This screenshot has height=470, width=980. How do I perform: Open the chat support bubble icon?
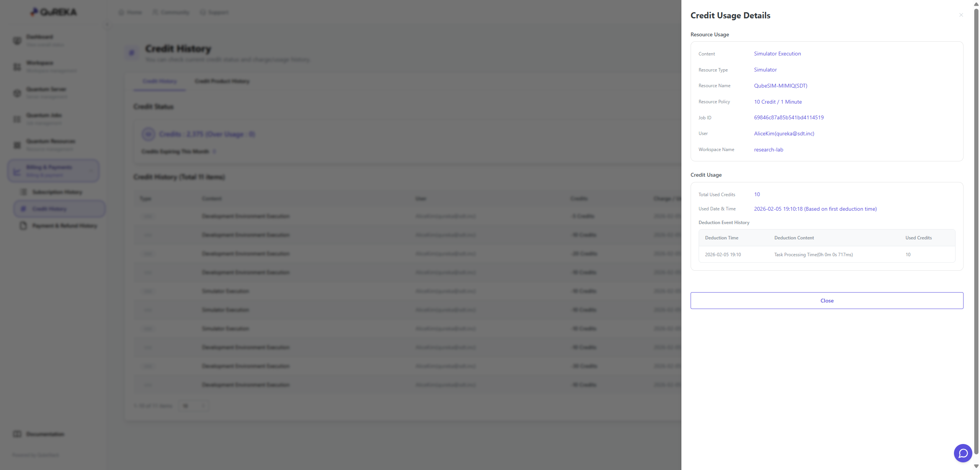(x=963, y=453)
